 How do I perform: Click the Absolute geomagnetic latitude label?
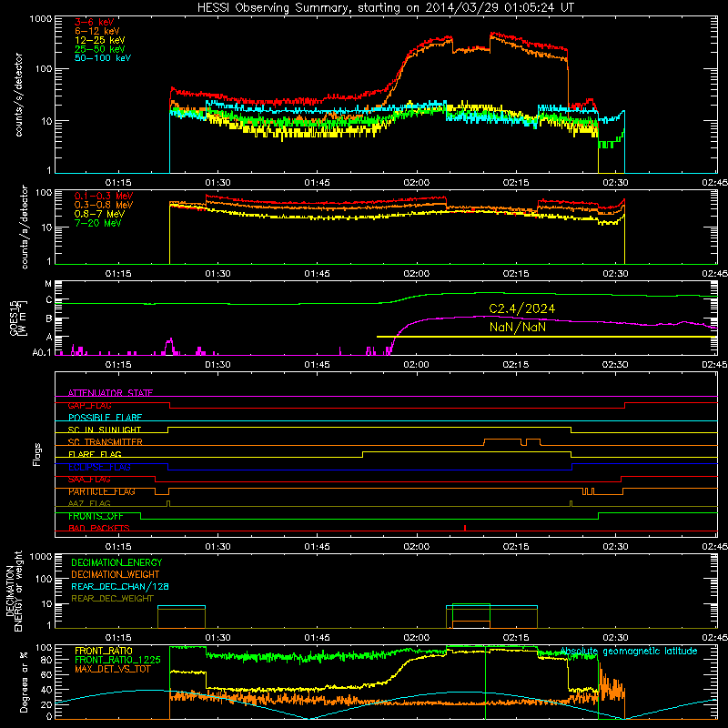coord(629,652)
